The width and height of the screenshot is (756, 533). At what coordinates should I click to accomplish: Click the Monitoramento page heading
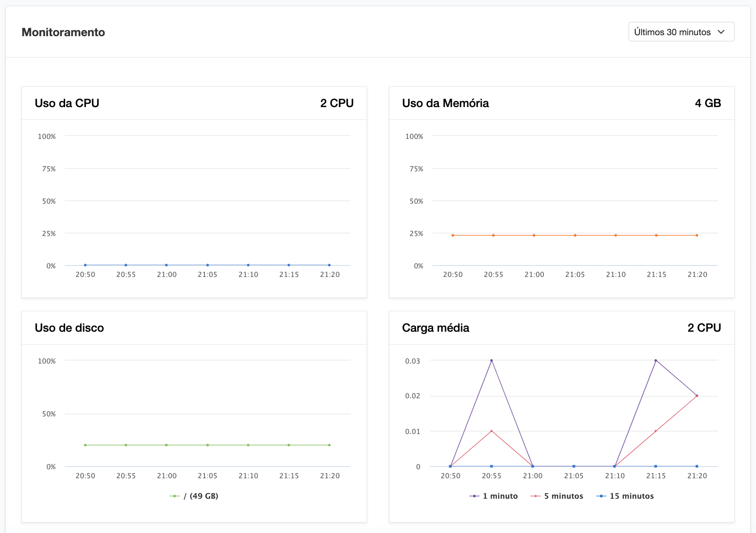[63, 32]
